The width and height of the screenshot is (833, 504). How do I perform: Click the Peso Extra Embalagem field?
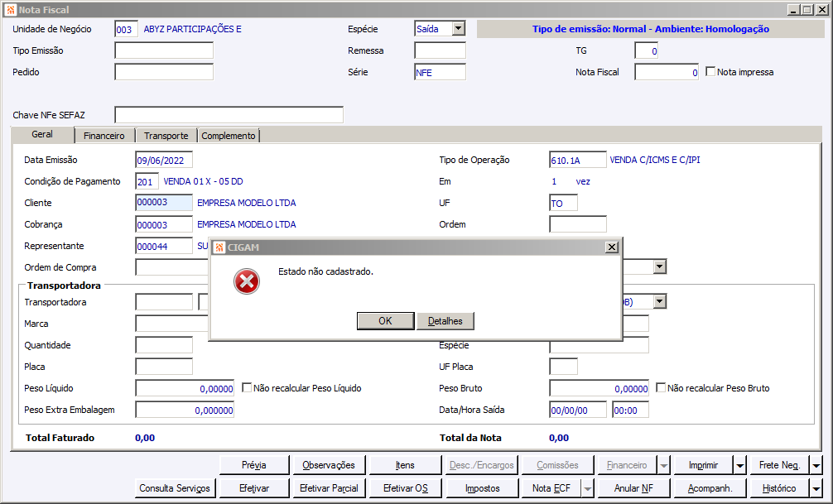185,410
